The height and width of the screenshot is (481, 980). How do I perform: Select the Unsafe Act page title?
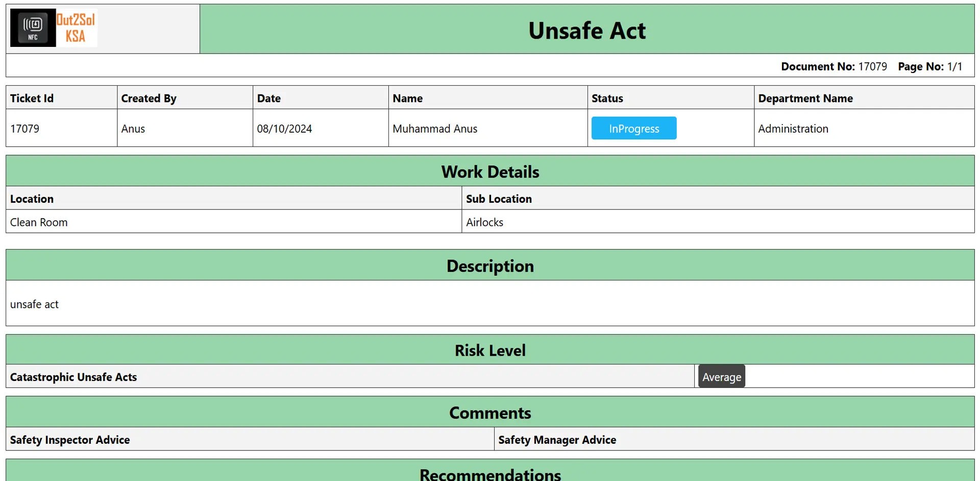coord(586,30)
